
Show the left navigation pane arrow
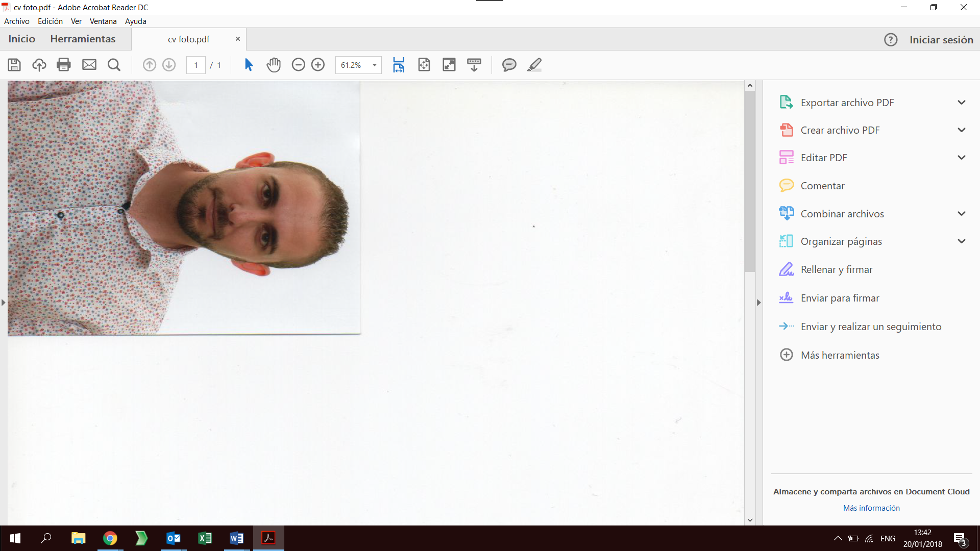pos(4,303)
